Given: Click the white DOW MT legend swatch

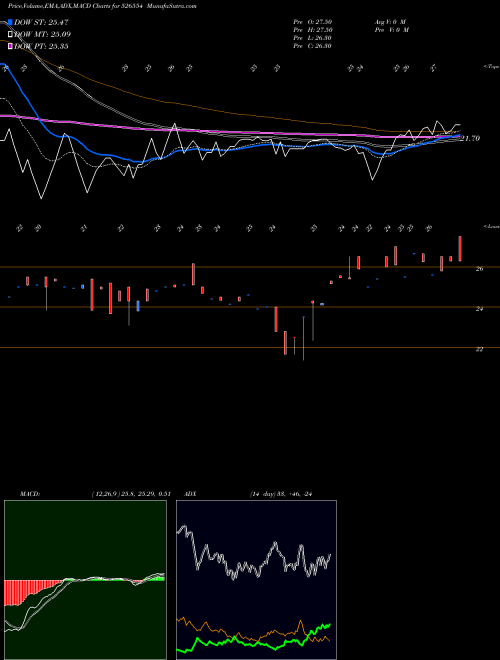Looking at the screenshot, I should point(10,34).
